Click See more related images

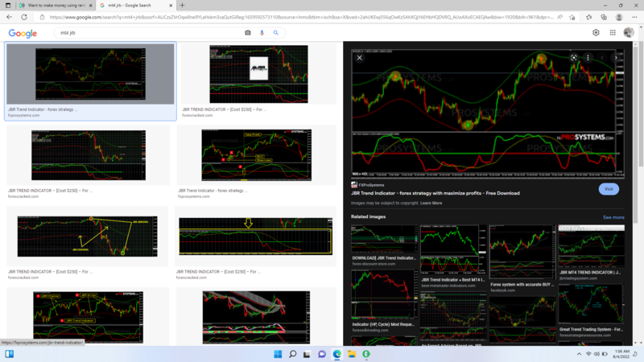coord(613,217)
